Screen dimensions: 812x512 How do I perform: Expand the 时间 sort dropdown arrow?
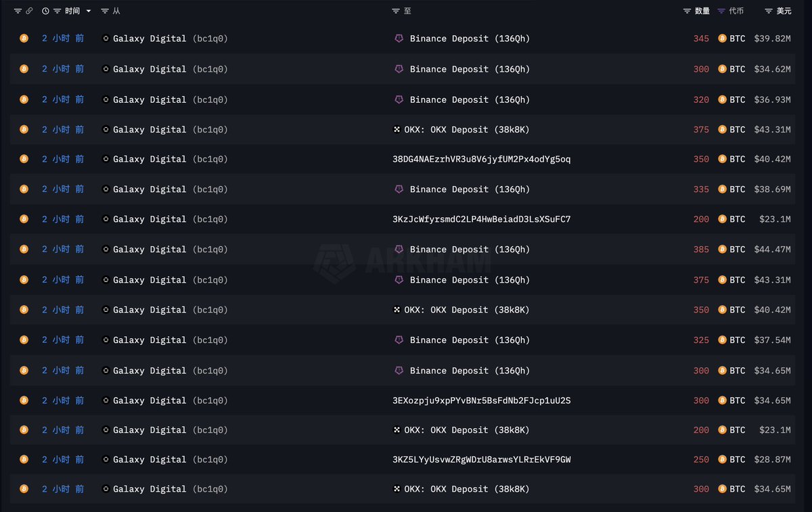[x=89, y=11]
